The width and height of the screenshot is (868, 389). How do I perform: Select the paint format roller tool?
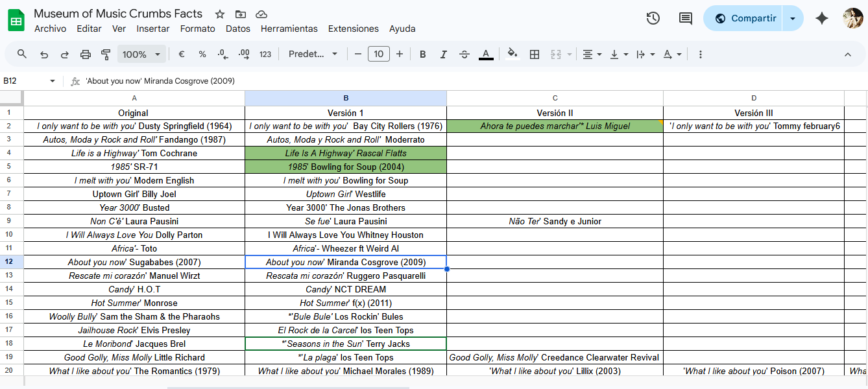106,54
